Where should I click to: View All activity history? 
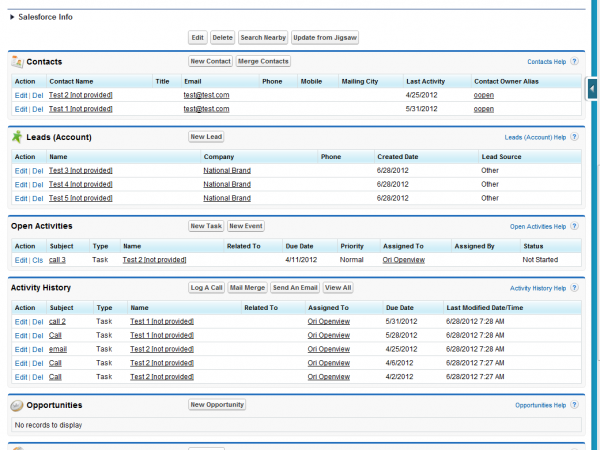pyautogui.click(x=338, y=288)
